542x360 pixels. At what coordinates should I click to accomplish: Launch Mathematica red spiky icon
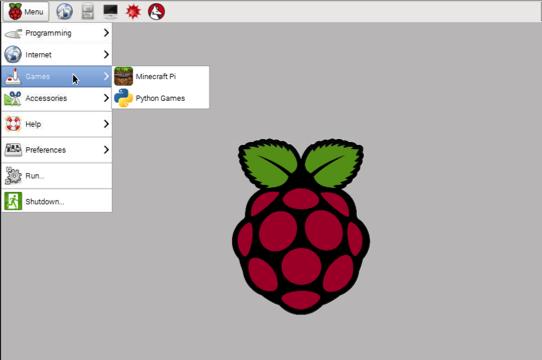(x=133, y=11)
